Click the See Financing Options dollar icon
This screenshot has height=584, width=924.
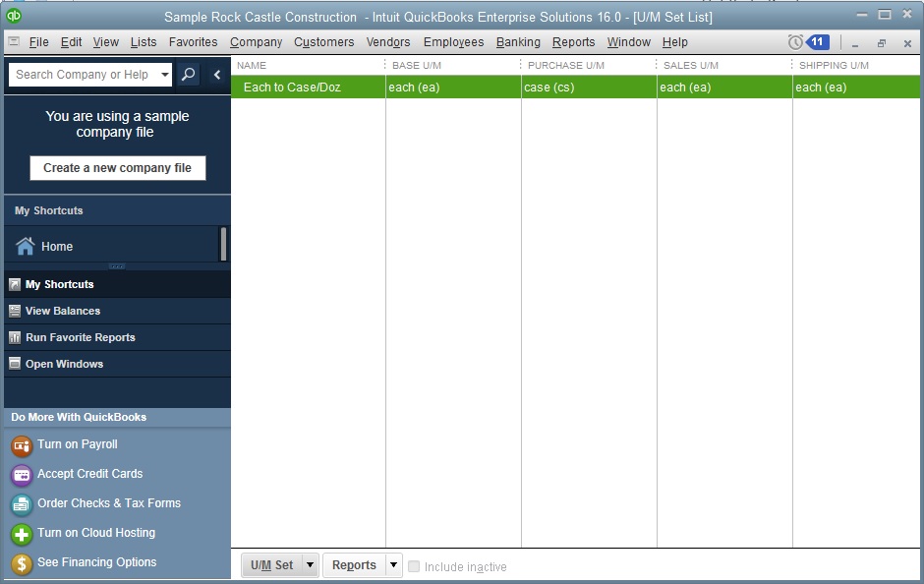(22, 563)
